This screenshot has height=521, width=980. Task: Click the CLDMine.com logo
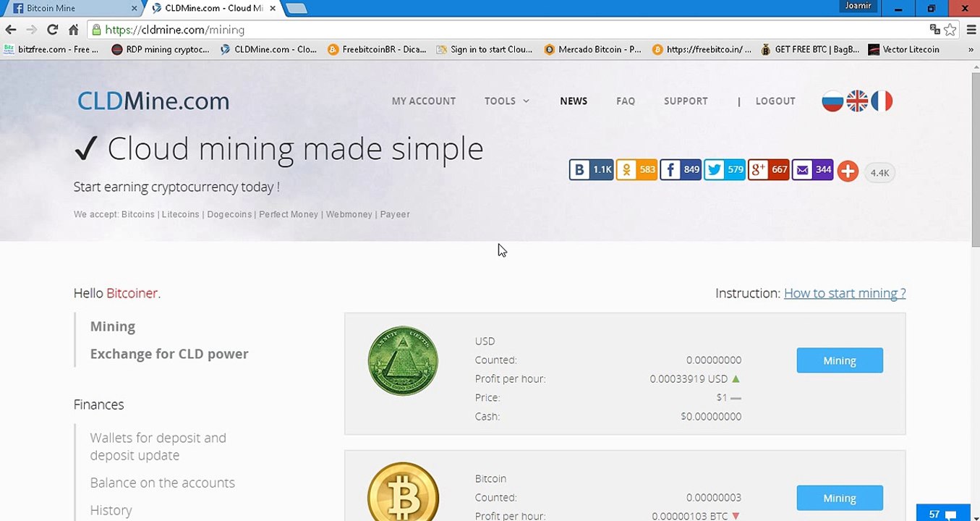(153, 101)
